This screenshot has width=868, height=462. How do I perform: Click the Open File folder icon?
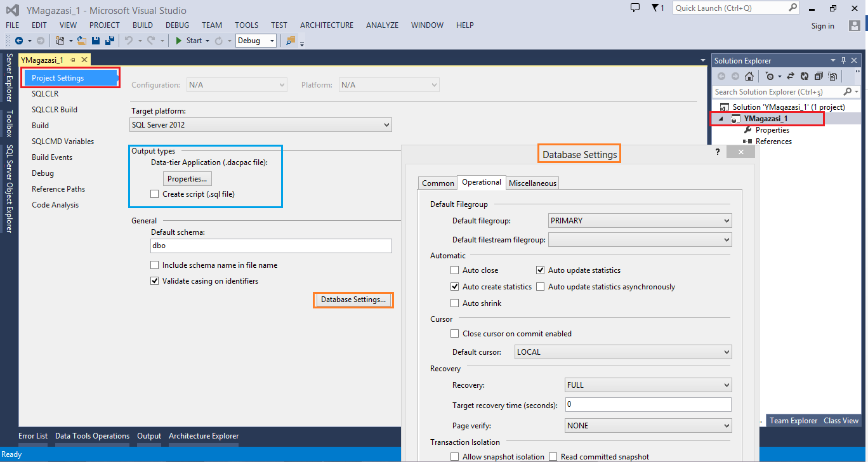coord(81,41)
